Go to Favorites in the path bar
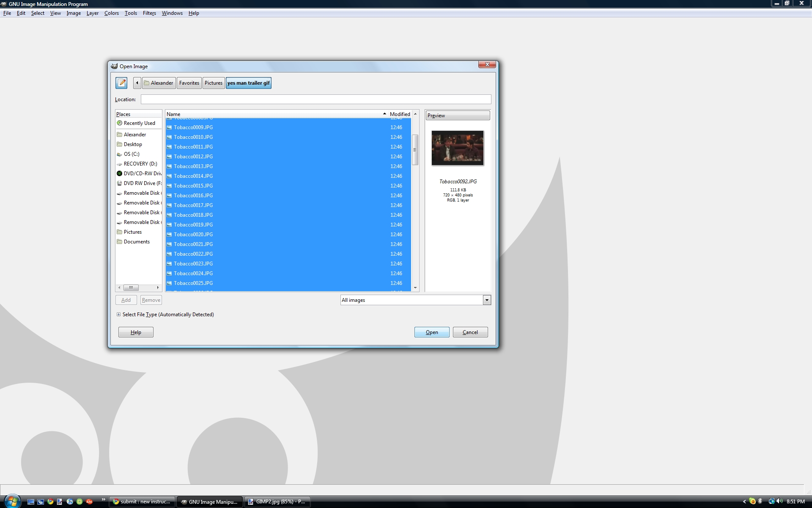Image resolution: width=812 pixels, height=508 pixels. 189,83
